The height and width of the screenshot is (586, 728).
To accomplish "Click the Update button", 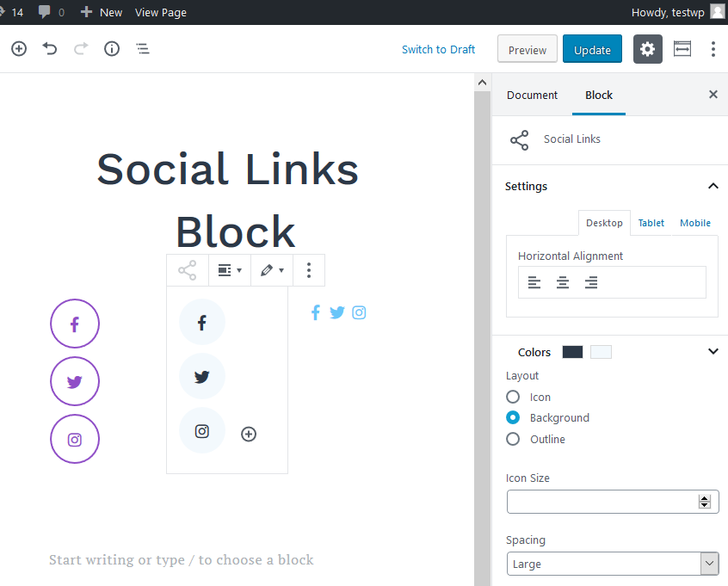I will [592, 49].
